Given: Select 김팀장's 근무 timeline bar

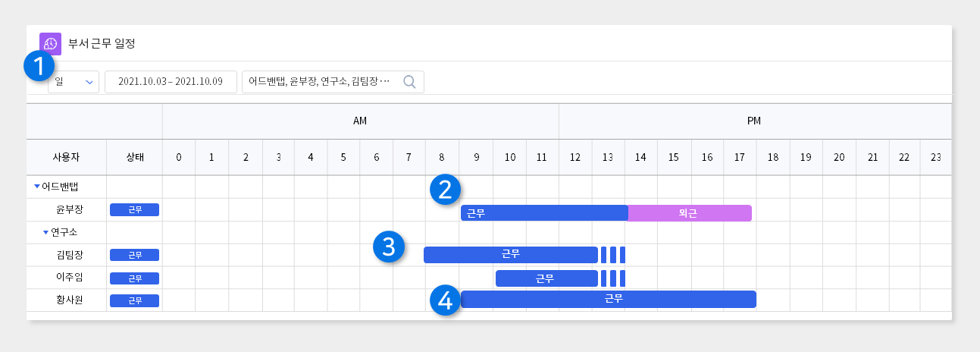Looking at the screenshot, I should tap(511, 255).
